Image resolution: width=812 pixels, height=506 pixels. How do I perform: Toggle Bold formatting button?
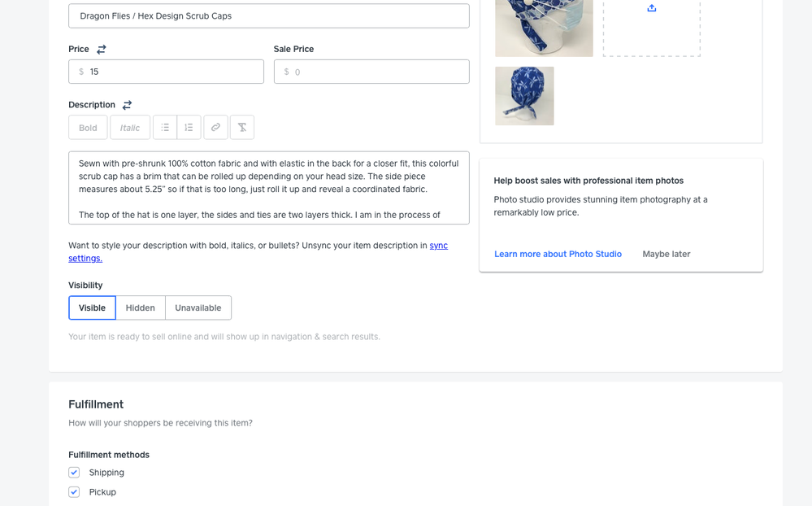88,128
